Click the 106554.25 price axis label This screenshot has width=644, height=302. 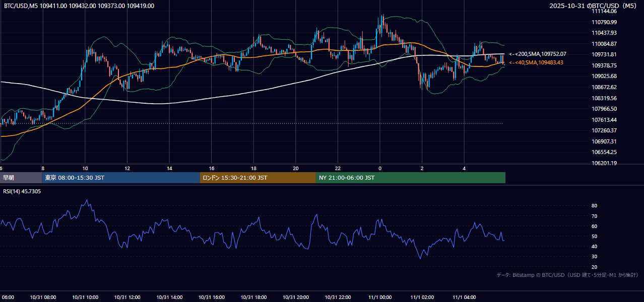[604, 152]
